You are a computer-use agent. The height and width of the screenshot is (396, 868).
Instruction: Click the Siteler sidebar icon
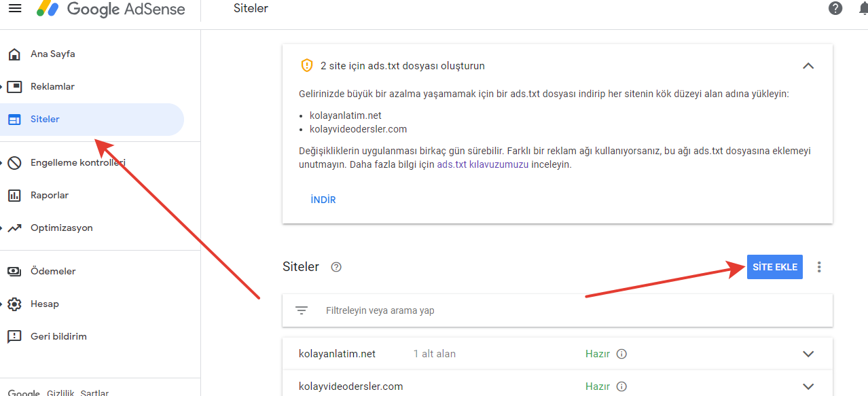14,119
